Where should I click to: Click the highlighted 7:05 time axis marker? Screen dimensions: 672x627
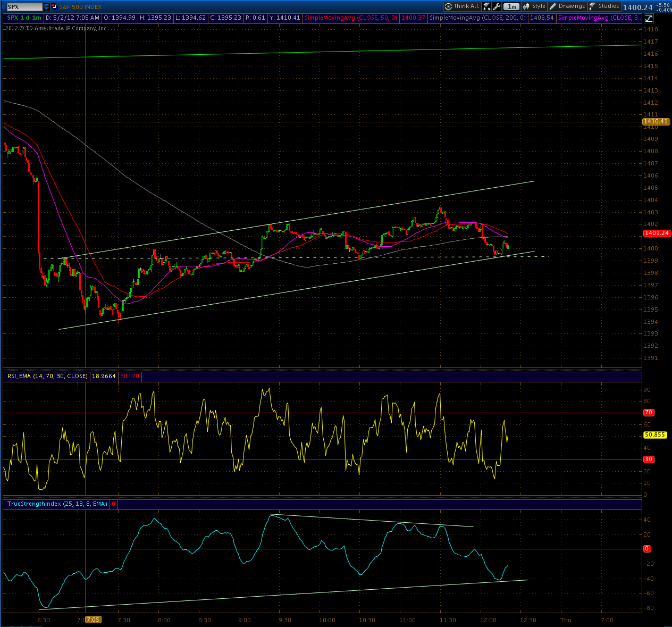click(93, 620)
